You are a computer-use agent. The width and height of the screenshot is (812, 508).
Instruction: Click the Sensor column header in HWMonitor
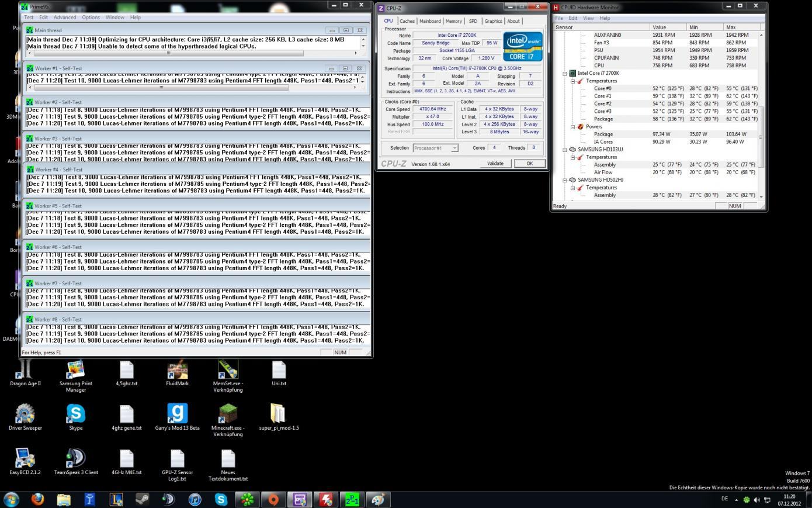point(601,27)
